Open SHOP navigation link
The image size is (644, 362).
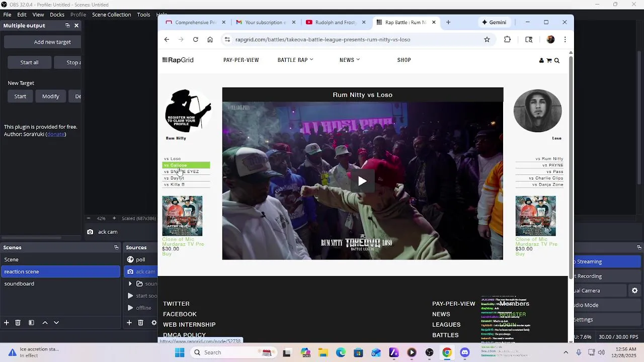(x=404, y=60)
